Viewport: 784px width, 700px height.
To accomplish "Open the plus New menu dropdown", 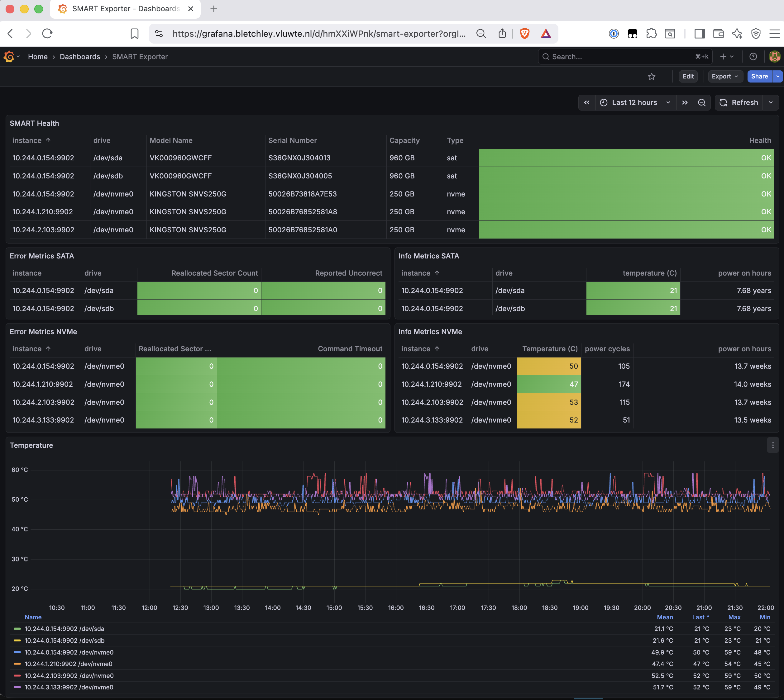I will coord(727,57).
